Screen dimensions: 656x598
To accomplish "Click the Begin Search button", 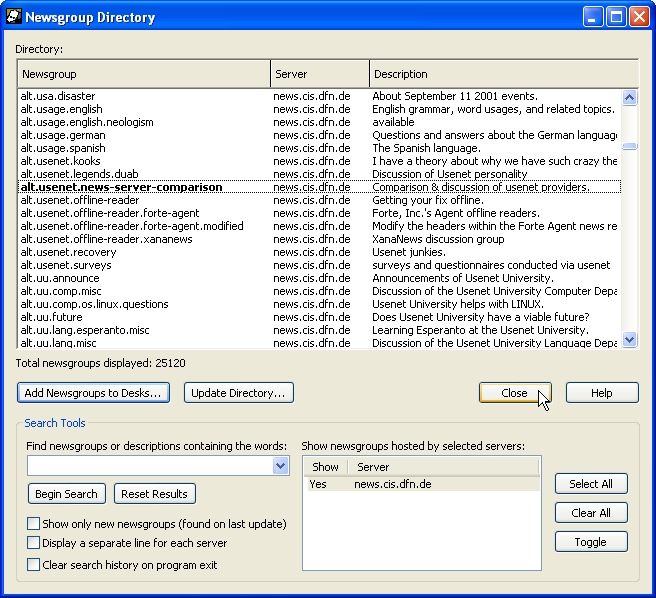I will pos(67,494).
